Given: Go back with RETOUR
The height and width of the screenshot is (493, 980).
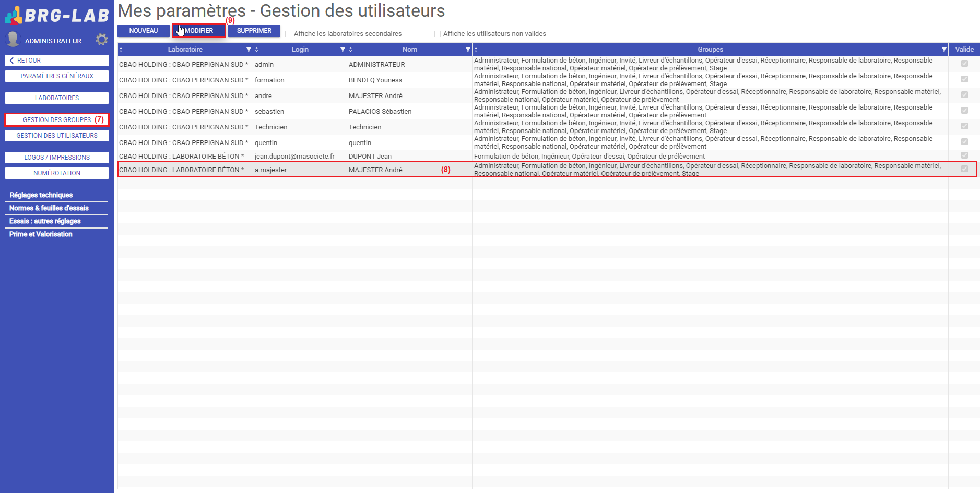Looking at the screenshot, I should 57,61.
